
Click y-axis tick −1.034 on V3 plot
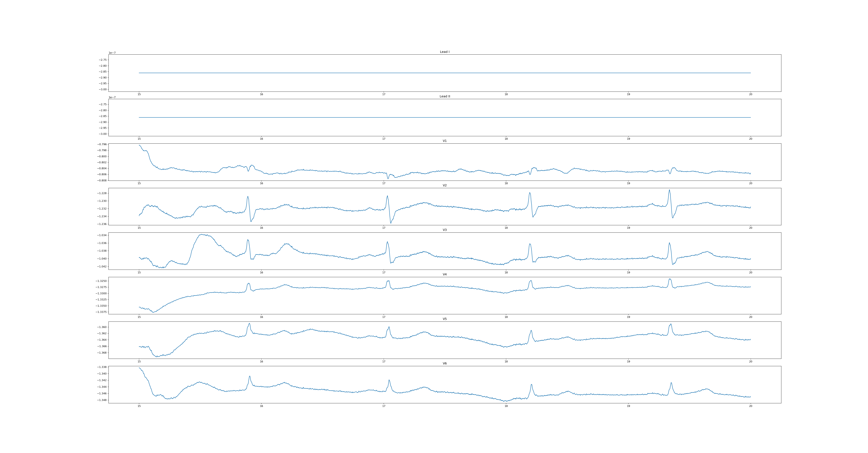[x=102, y=235]
